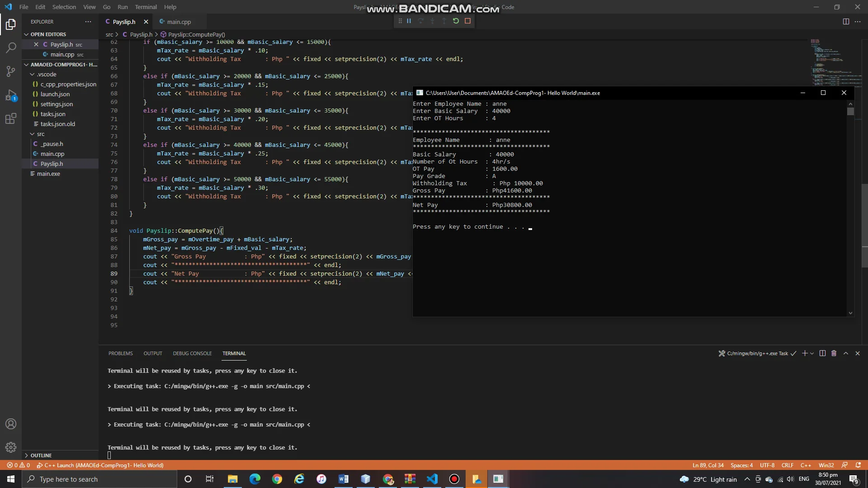Open the Terminal menu
The image size is (868, 488).
coord(146,7)
